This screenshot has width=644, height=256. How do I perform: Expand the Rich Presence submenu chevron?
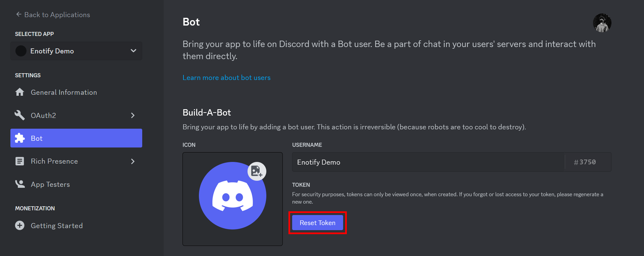(133, 161)
